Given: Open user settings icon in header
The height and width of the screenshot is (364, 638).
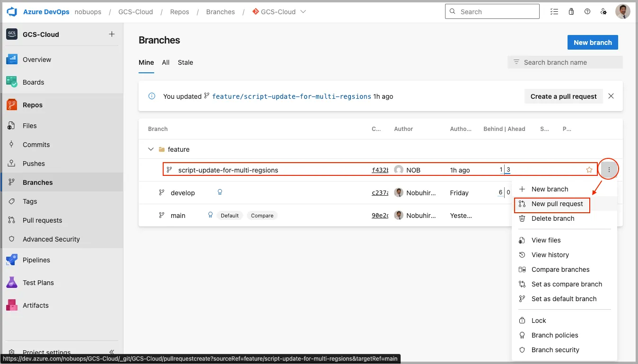Looking at the screenshot, I should tap(603, 12).
